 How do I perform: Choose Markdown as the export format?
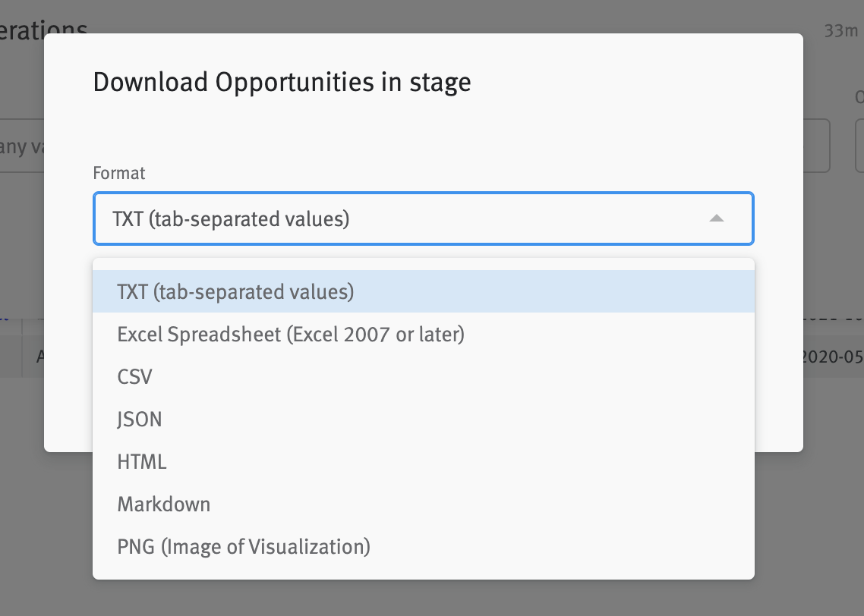[163, 504]
